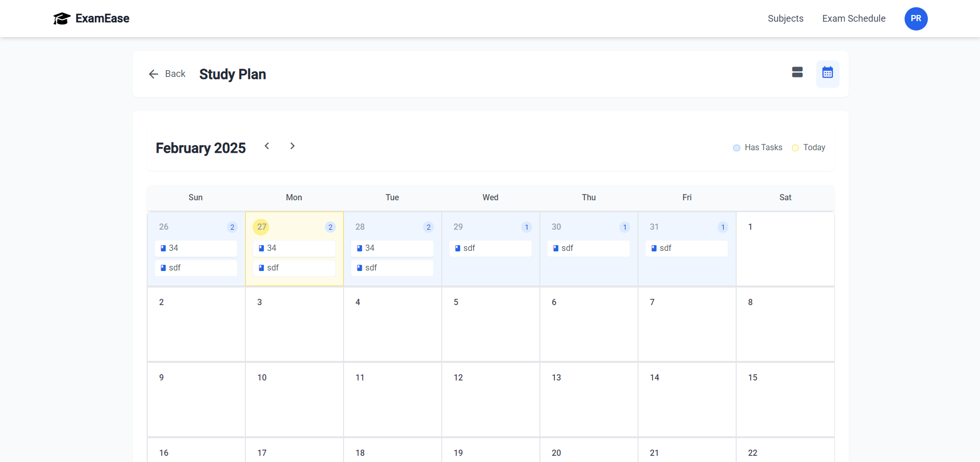
Task: Click the Sat column header
Action: pos(785,198)
